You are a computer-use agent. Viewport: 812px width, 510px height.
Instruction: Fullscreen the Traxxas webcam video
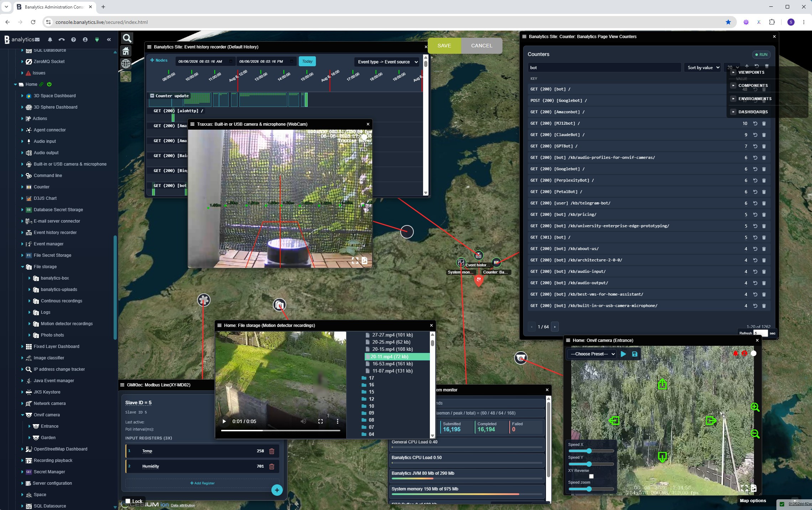click(355, 261)
